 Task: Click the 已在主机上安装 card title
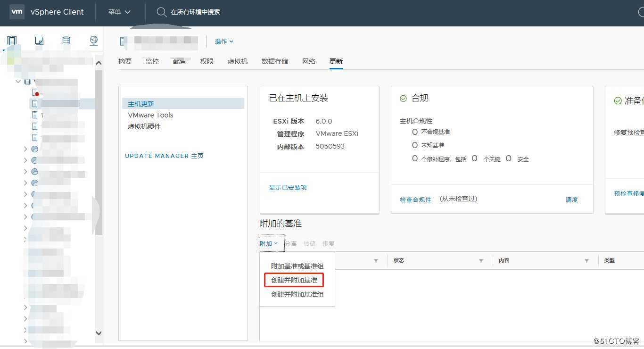(x=298, y=98)
